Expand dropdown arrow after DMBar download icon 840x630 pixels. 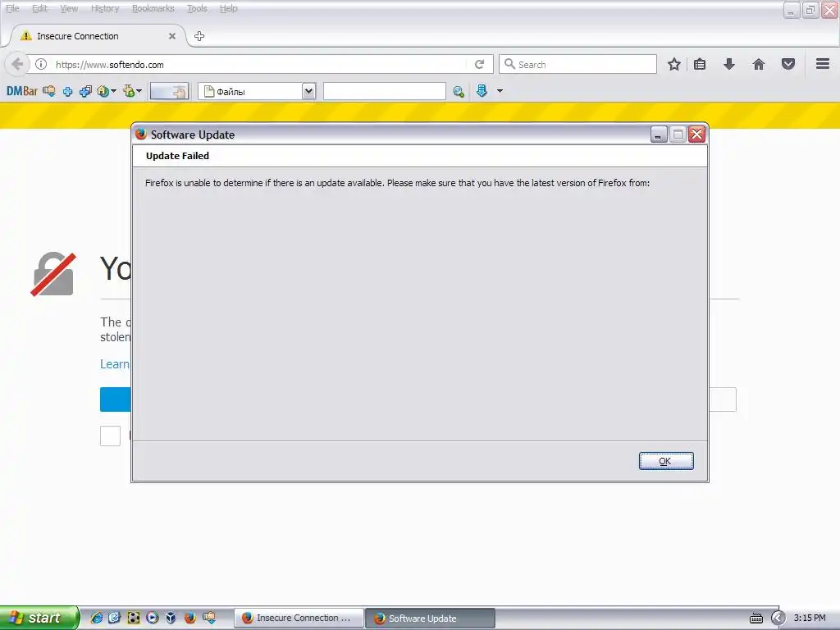500,91
